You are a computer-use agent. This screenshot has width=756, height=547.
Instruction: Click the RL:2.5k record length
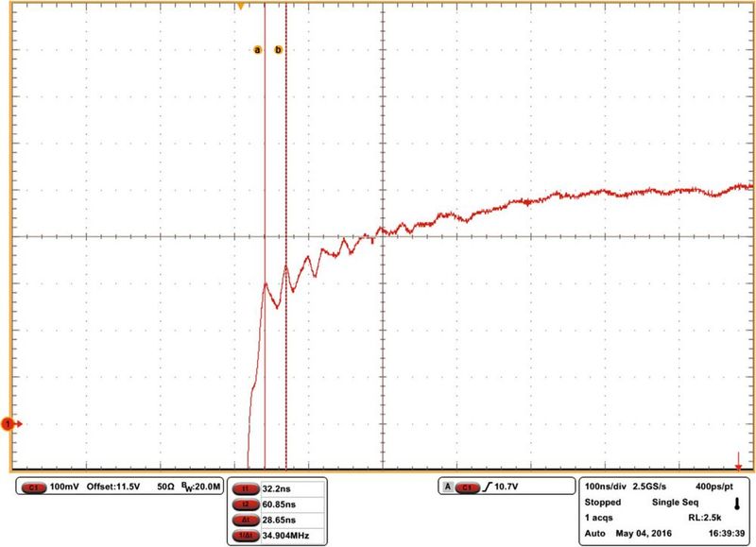pos(705,518)
